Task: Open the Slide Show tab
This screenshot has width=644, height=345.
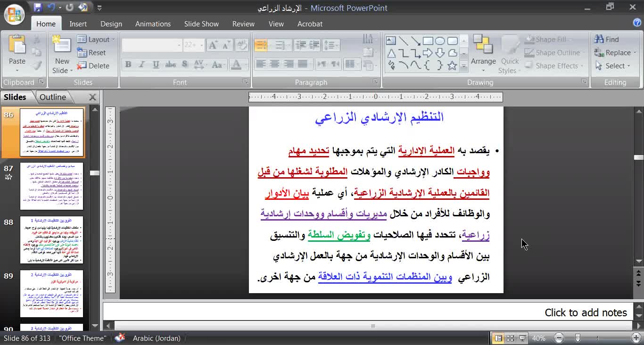Action: [201, 24]
